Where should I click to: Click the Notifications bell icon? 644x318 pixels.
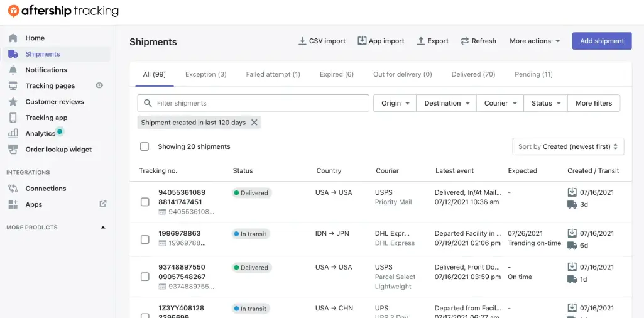[13, 70]
